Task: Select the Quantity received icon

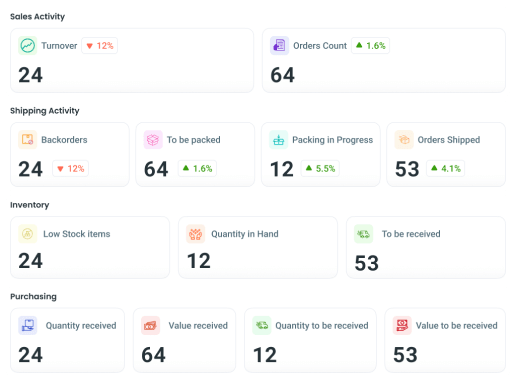Action: 28,325
